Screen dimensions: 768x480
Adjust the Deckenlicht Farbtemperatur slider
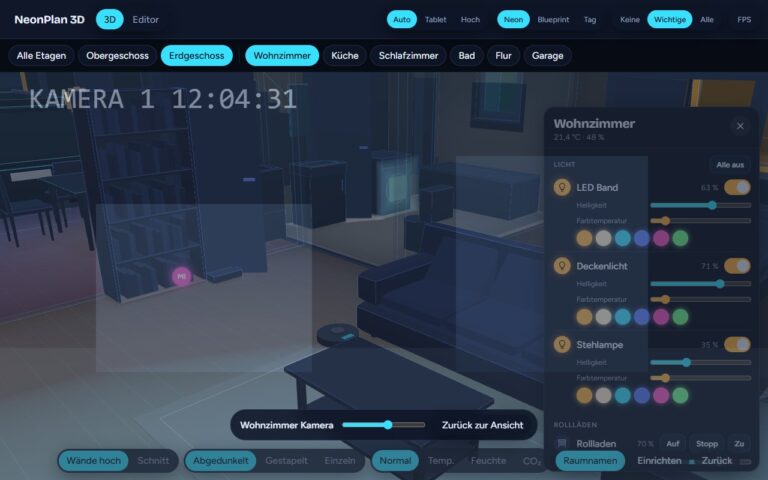point(700,299)
